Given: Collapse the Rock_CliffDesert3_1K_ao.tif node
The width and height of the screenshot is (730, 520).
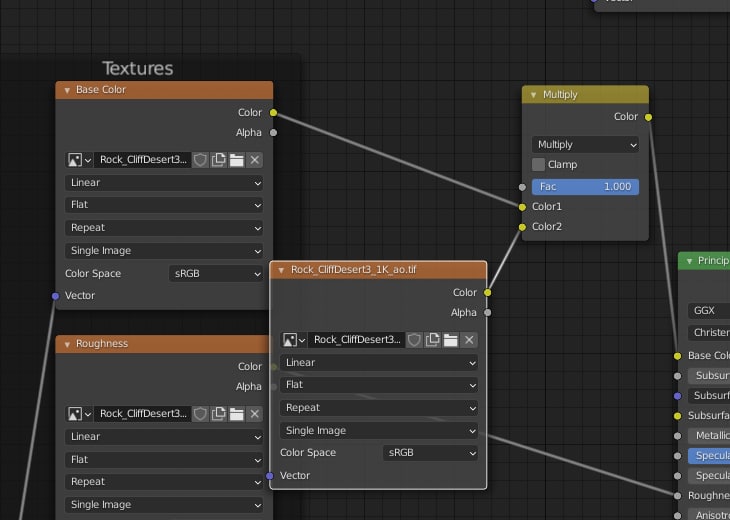Looking at the screenshot, I should pos(281,270).
